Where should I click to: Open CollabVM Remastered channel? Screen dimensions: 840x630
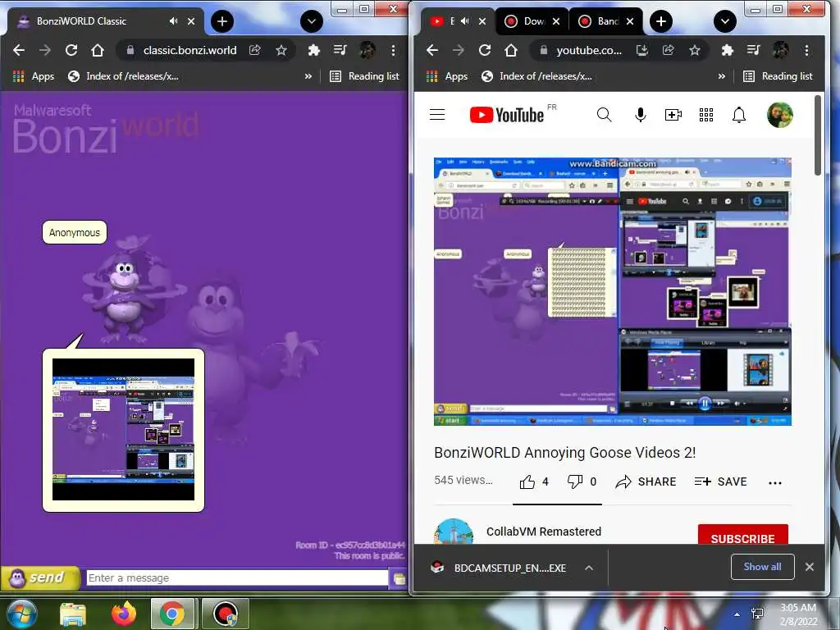click(x=544, y=532)
